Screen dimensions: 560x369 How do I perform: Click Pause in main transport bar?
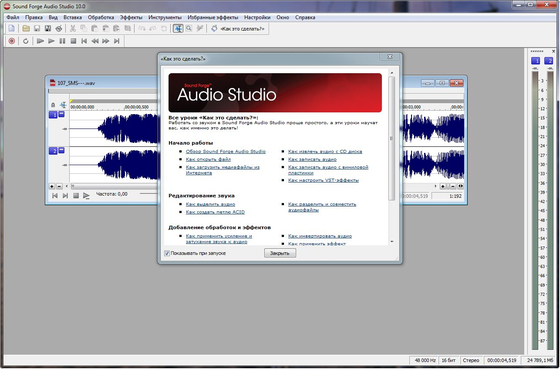[x=62, y=41]
